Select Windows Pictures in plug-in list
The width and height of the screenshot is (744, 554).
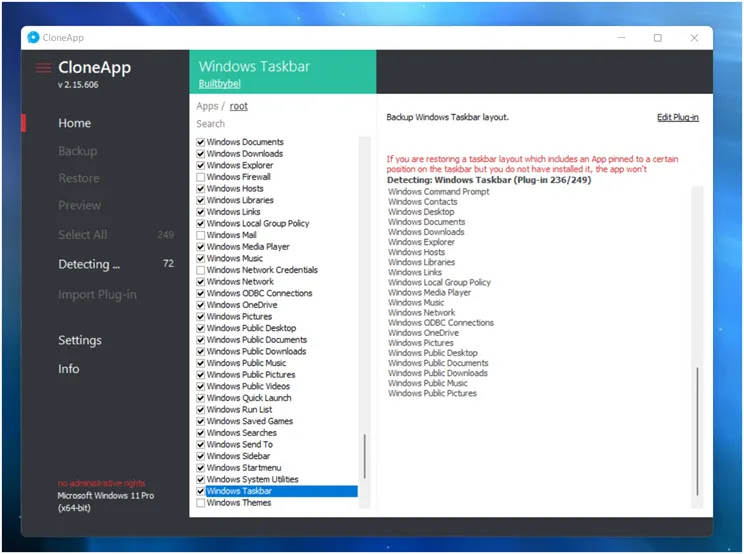point(239,316)
